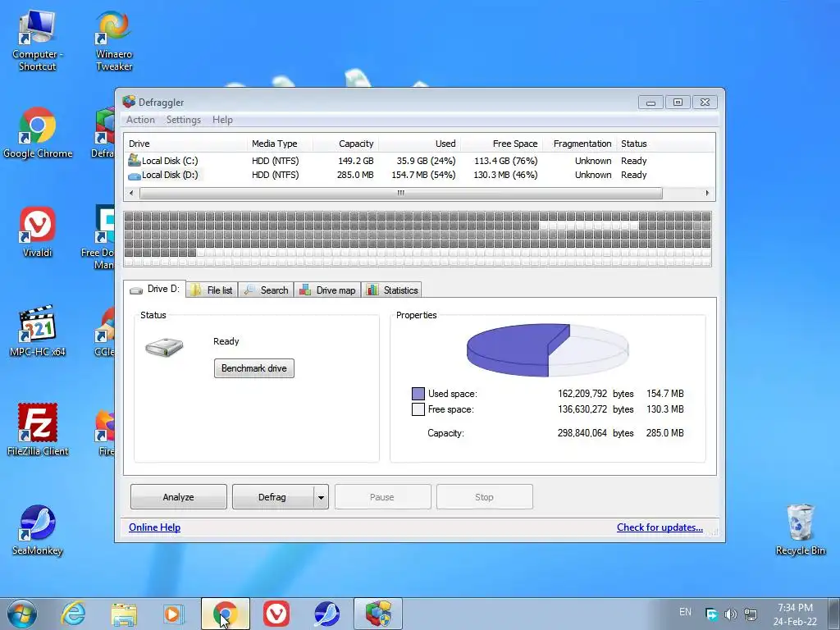Open Windows Explorer folder in taskbar

coord(124,614)
